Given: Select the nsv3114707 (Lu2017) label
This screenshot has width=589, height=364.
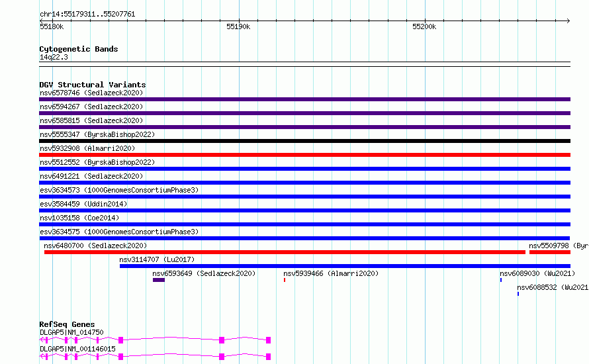Looking at the screenshot, I should (157, 259).
